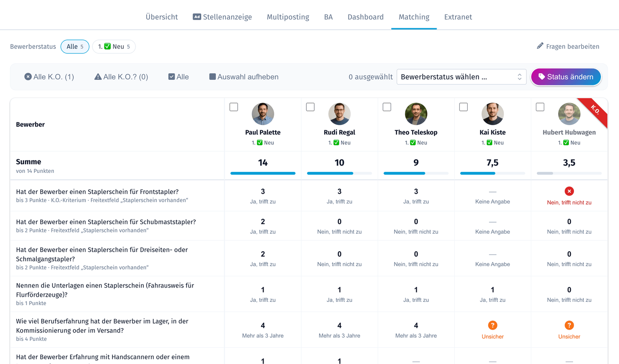619x364 pixels.
Task: Click Hubert's red Nein, trifft nicht zu
Action: pyautogui.click(x=569, y=203)
